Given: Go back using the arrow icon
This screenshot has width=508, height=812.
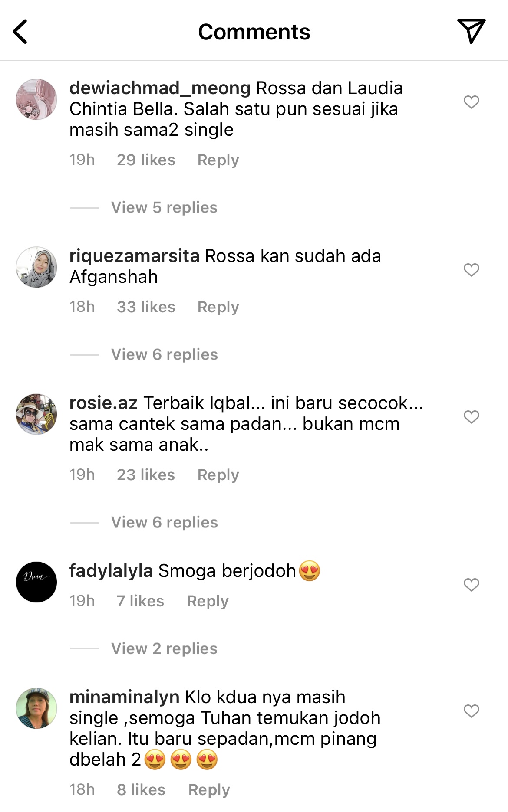Looking at the screenshot, I should [20, 32].
